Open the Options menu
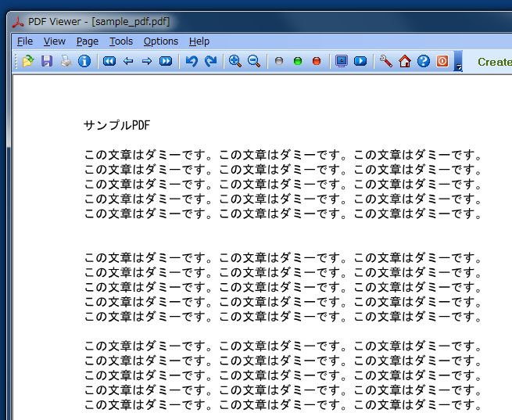Screen dimensions: 512x420 pos(161,41)
